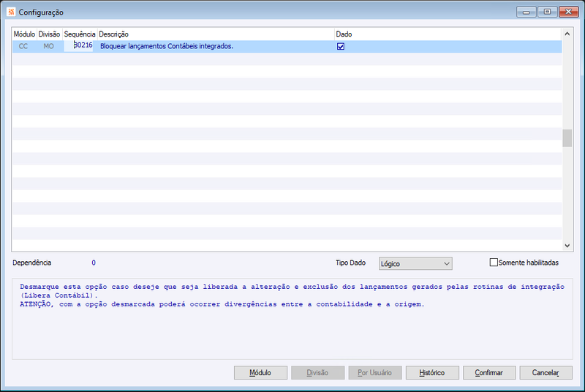585x392 pixels.
Task: Click the Dado column header
Action: [x=448, y=34]
